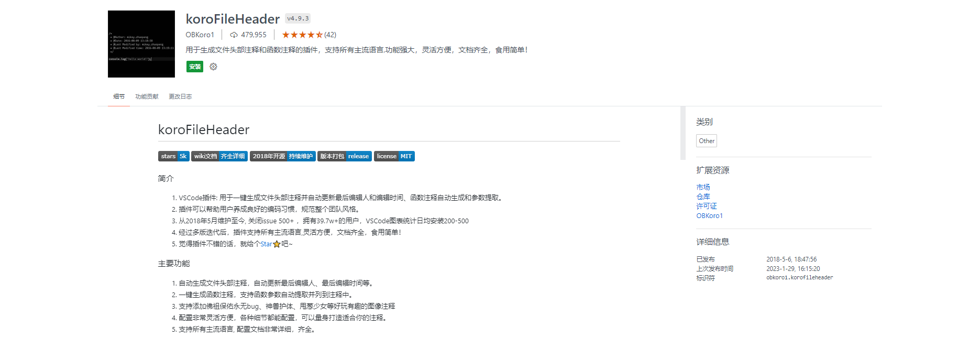Click the yellow star emoji in the intro list
This screenshot has height=337, width=980.
tap(277, 244)
